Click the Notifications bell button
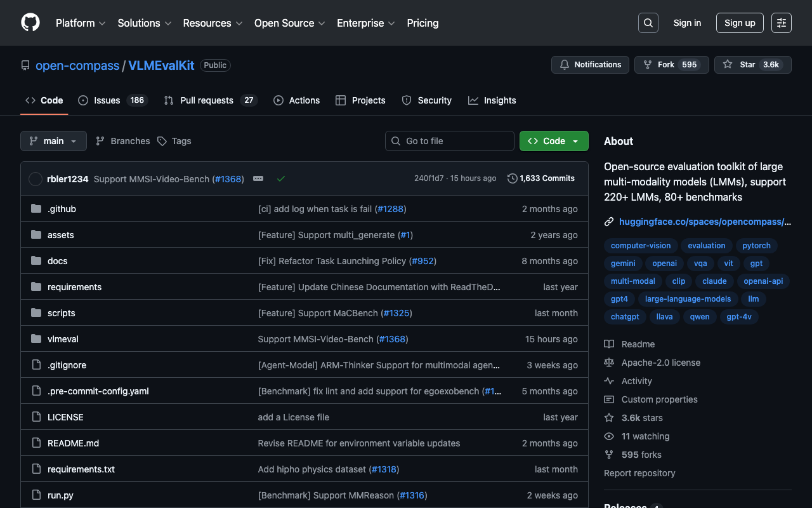This screenshot has height=508, width=812. click(x=590, y=65)
